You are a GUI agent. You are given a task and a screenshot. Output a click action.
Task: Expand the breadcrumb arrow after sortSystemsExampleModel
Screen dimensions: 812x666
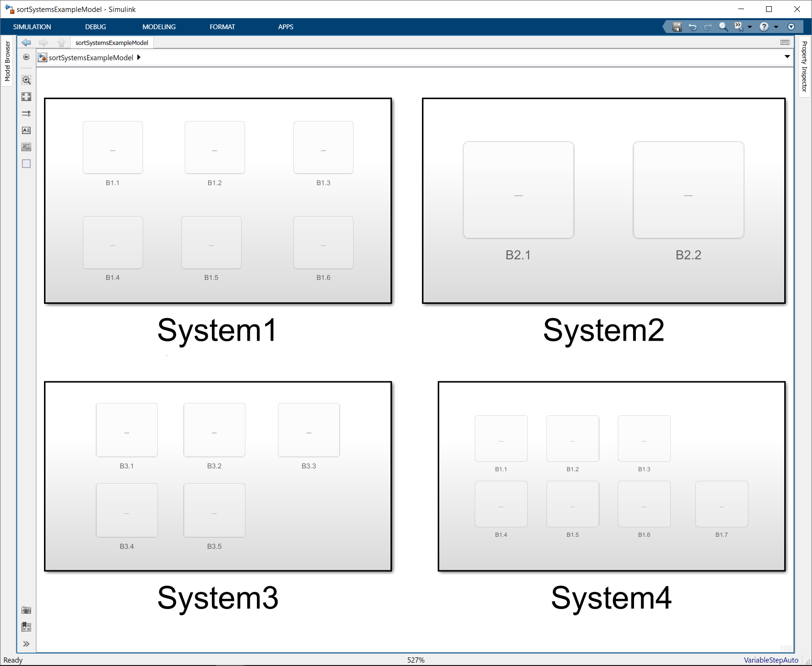[139, 57]
